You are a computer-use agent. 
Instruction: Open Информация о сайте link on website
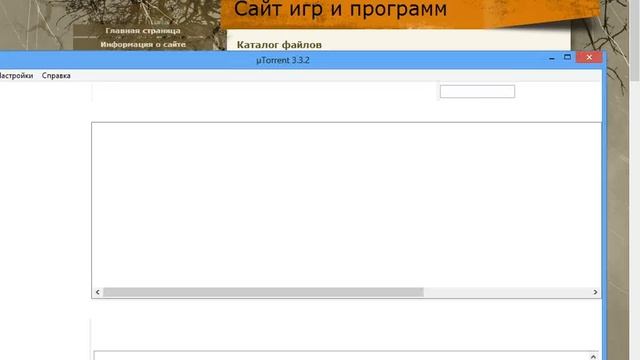point(143,44)
